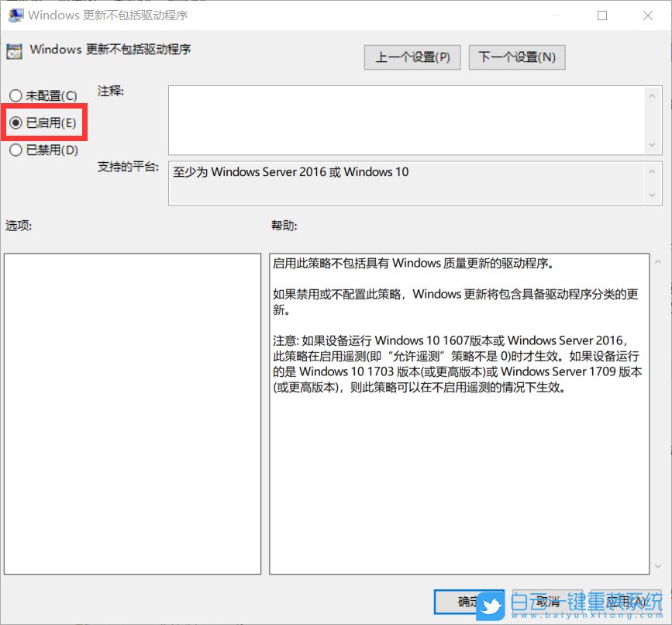Click the application icon in the title bar
Image resolution: width=672 pixels, height=625 pixels.
click(16, 15)
